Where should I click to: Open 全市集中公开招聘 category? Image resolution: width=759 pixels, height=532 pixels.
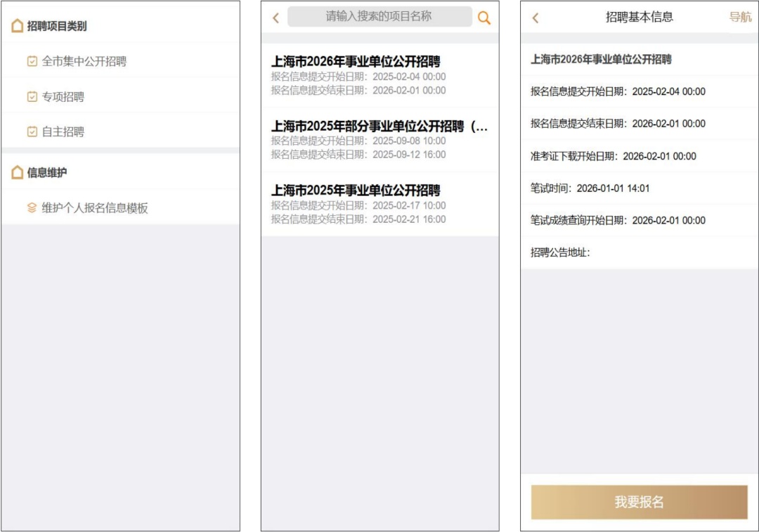(x=84, y=61)
